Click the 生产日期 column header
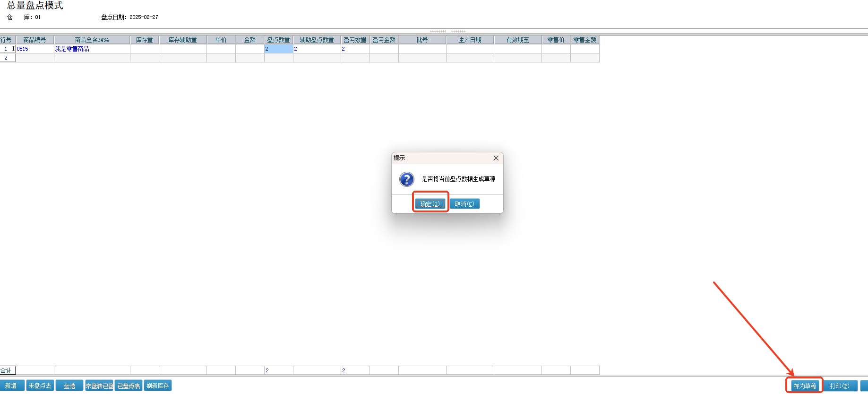The height and width of the screenshot is (395, 868). coord(470,40)
